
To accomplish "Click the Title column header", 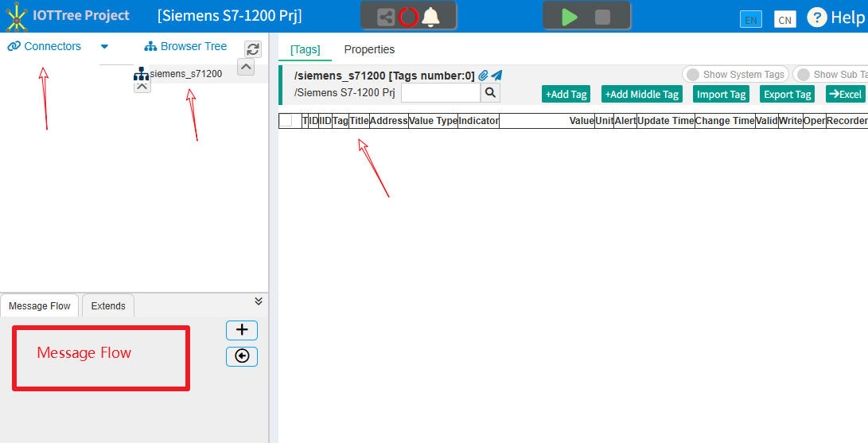I will point(360,121).
